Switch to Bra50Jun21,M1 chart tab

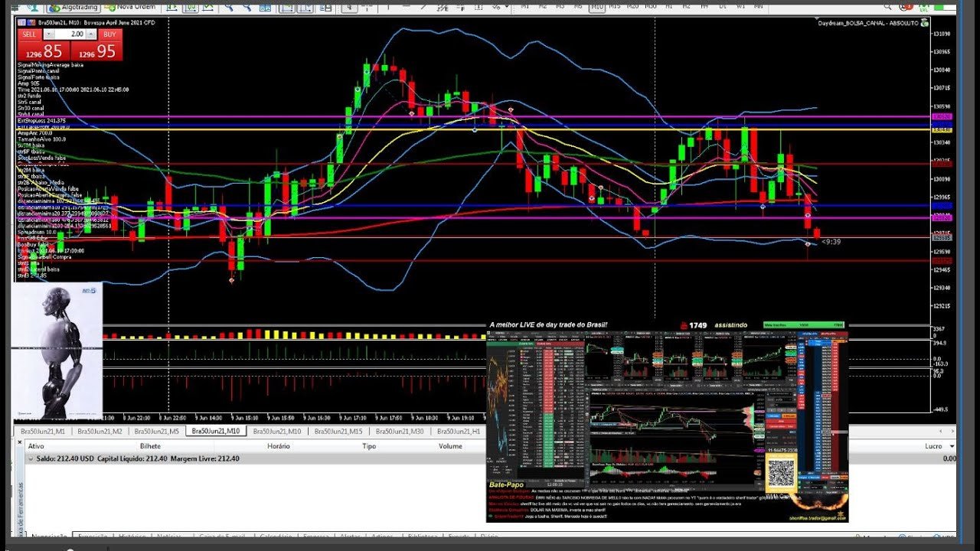click(43, 432)
